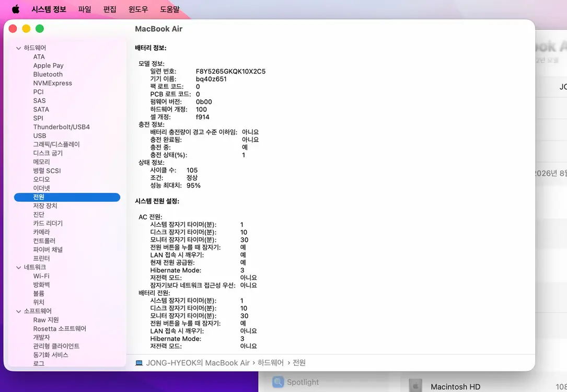
Task: Select 이더넷 in the sidebar
Action: point(42,188)
